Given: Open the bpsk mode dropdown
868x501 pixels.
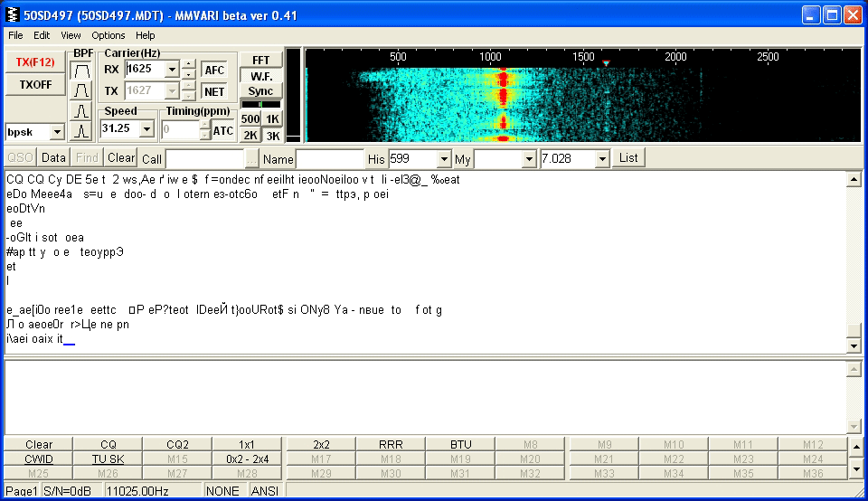Looking at the screenshot, I should [x=57, y=132].
